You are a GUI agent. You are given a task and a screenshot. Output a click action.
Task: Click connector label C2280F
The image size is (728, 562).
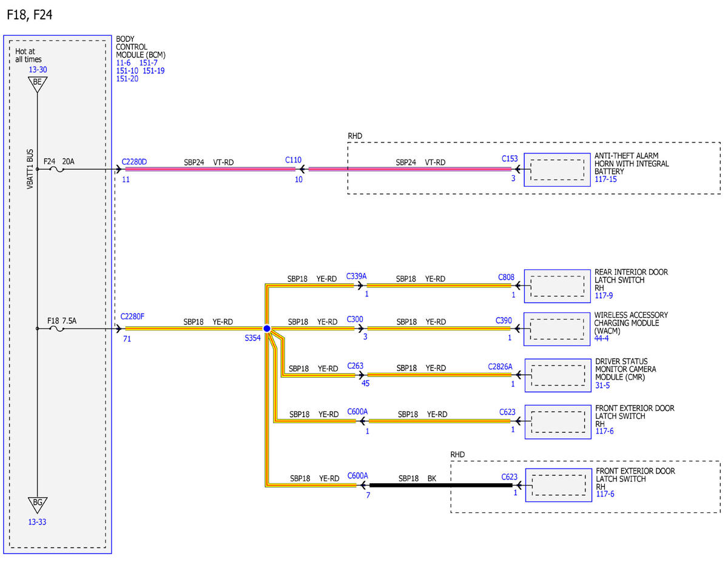pos(133,316)
